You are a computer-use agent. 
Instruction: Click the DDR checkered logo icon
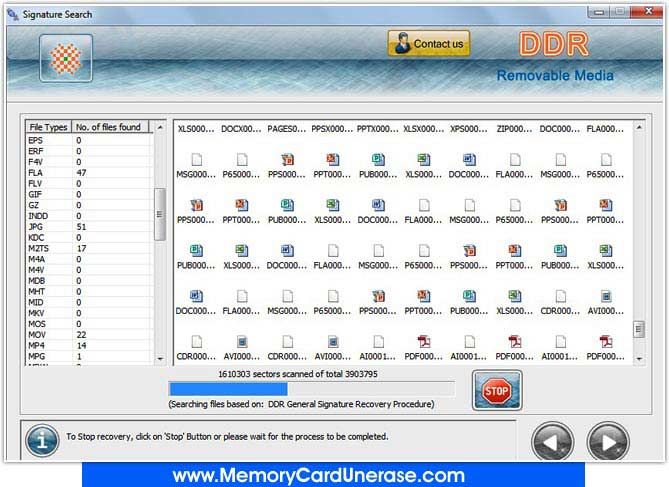[x=66, y=58]
